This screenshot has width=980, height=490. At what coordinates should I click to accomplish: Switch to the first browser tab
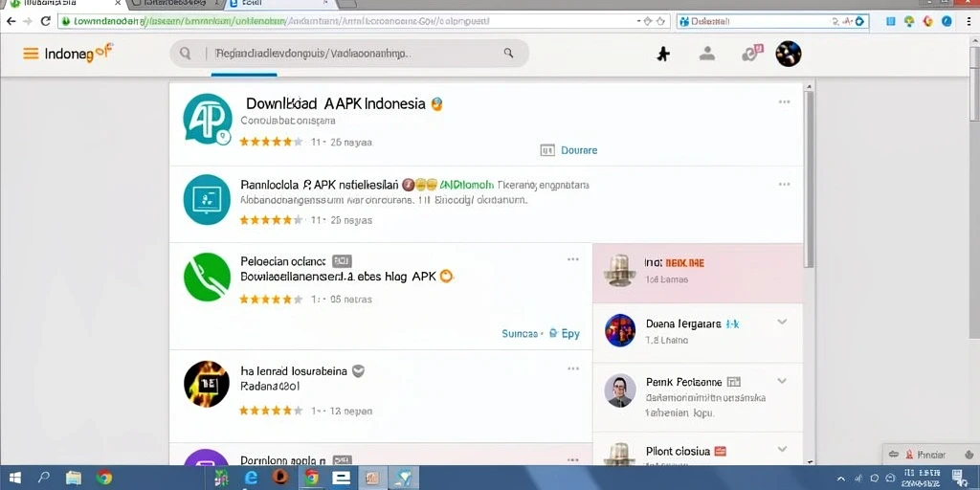(x=61, y=4)
